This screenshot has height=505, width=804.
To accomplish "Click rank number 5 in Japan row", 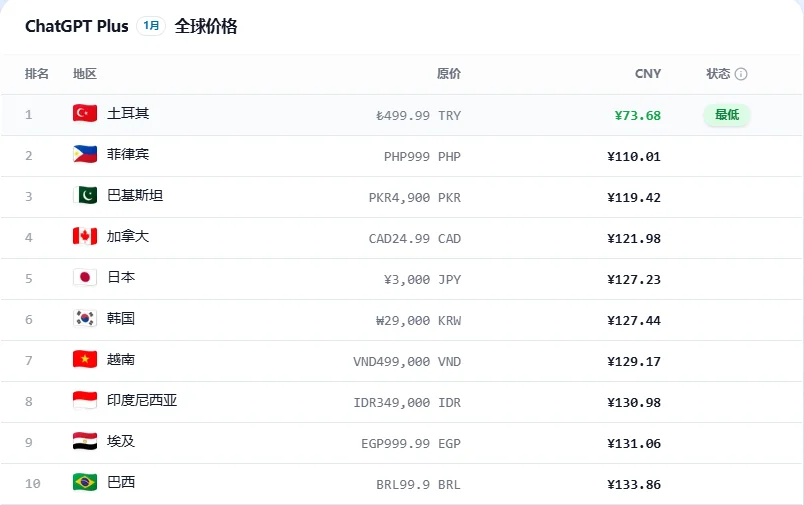I will 29,279.
